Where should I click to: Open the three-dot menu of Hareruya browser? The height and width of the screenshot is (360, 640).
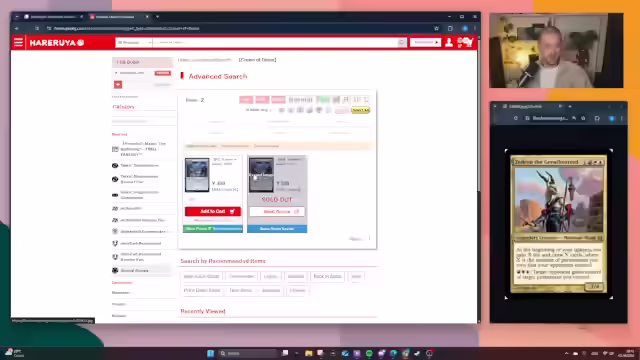(x=475, y=29)
